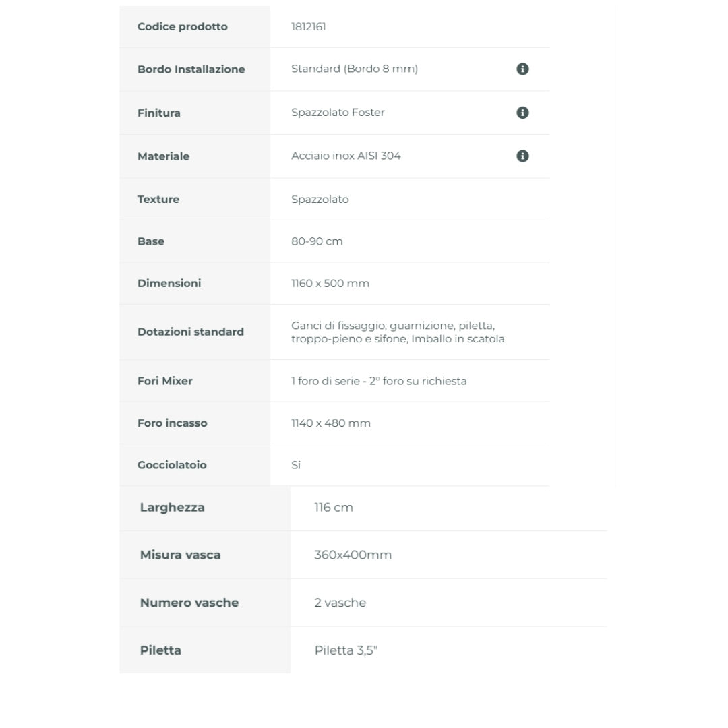
Task: Click the Finitura row label
Action: click(x=159, y=113)
